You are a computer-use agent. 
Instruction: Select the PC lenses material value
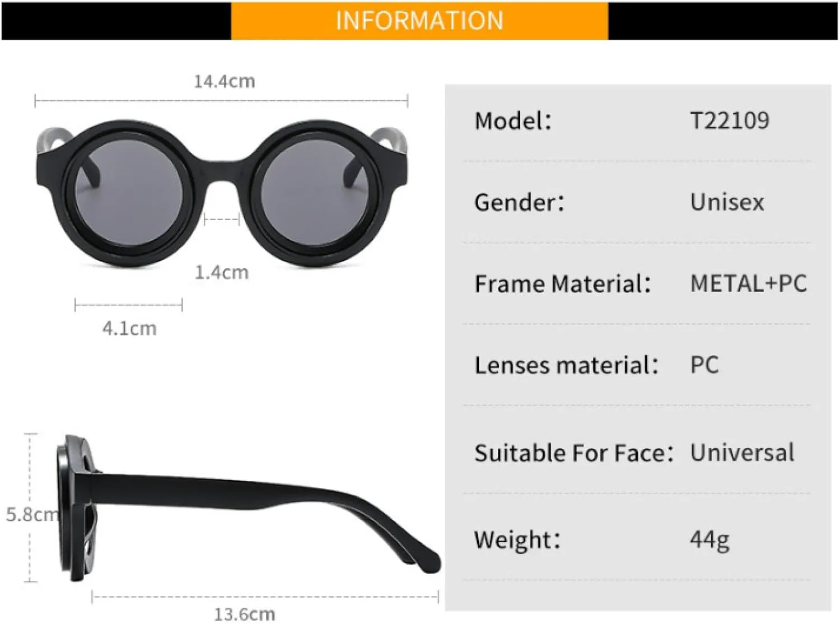point(704,366)
